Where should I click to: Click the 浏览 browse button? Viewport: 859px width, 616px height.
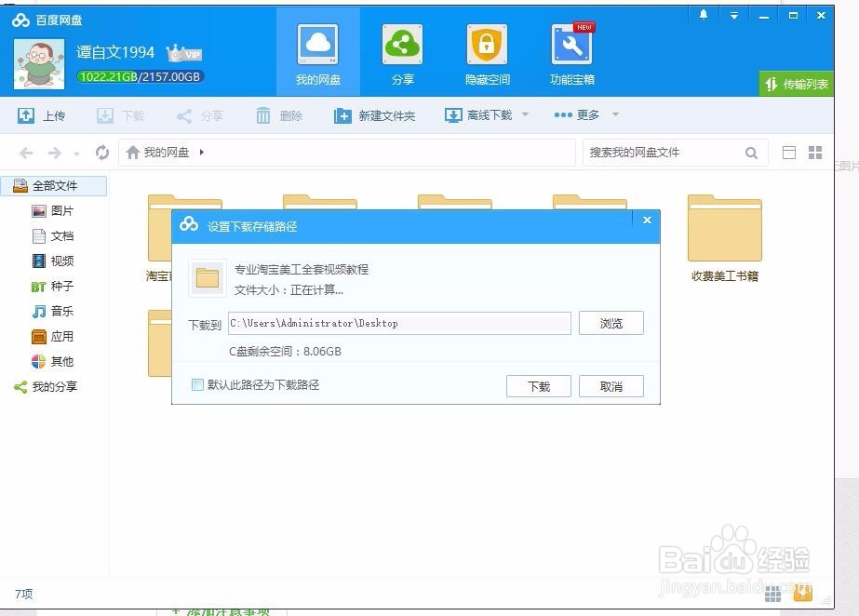click(611, 323)
